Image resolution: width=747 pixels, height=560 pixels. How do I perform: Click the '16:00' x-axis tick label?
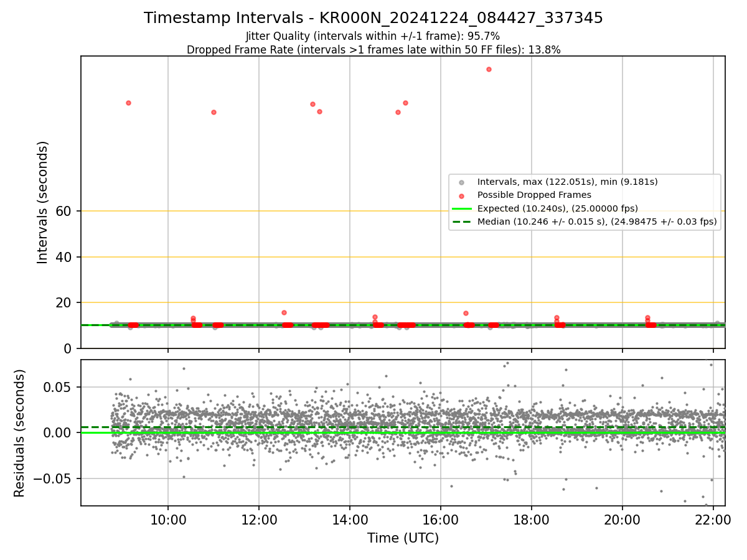pyautogui.click(x=441, y=520)
